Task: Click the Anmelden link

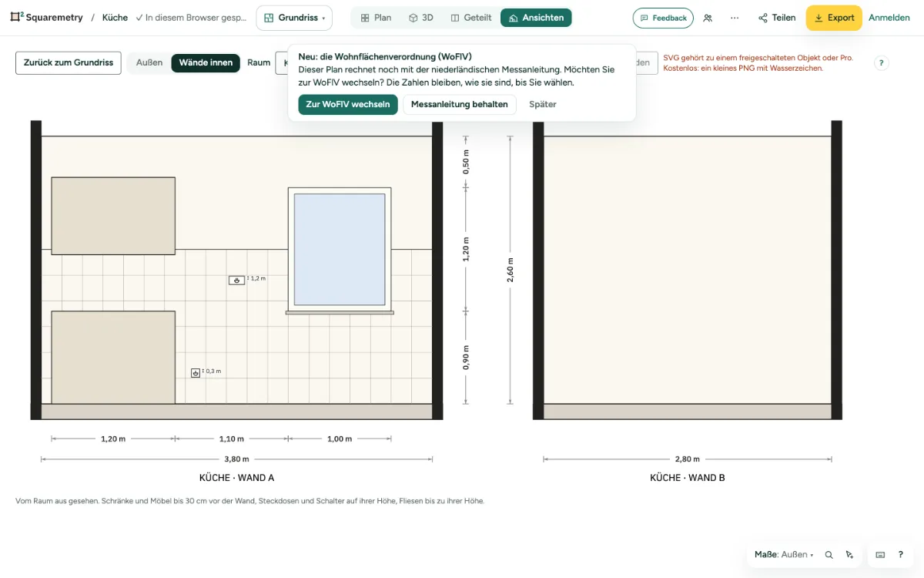Action: [889, 18]
